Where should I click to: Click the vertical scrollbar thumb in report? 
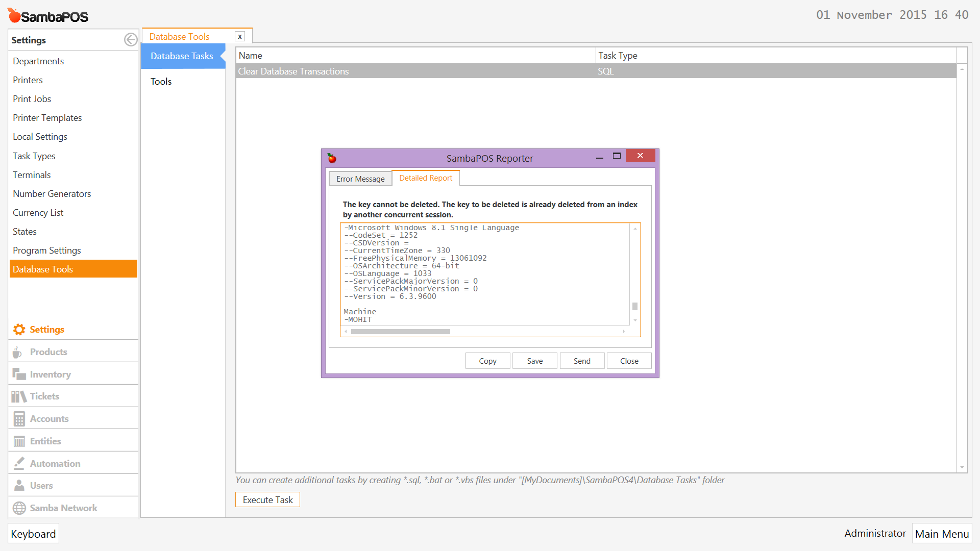[x=635, y=307]
